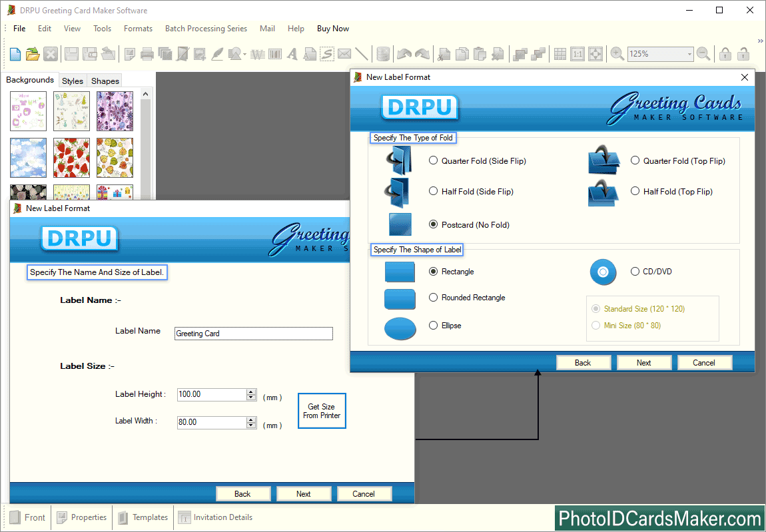Select the blue sky clouds background thumbnail
The height and width of the screenshot is (532, 766).
click(29, 157)
